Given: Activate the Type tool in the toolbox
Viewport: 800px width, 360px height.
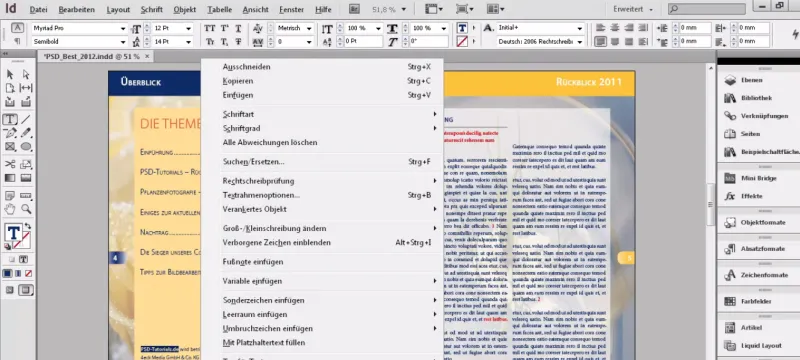Looking at the screenshot, I should click(10, 120).
